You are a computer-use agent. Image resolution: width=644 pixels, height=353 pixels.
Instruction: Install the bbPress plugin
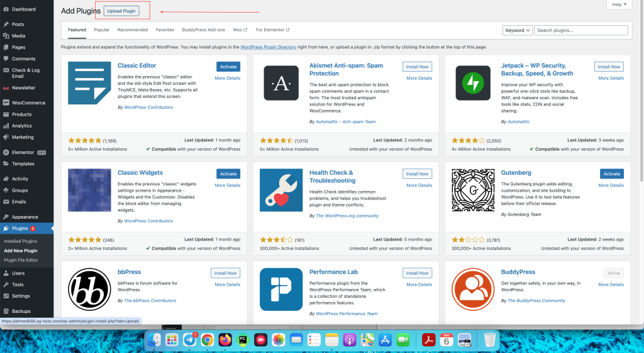(226, 273)
